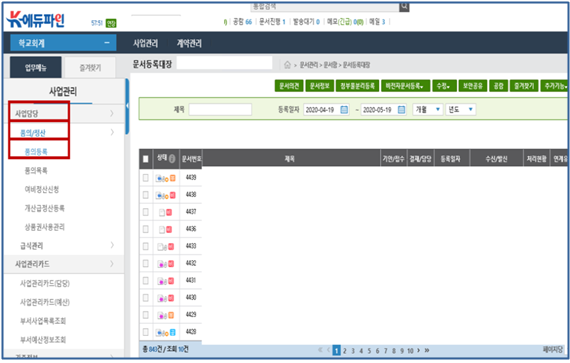Click the magnifier icon next to 통합검색
The height and width of the screenshot is (363, 570).
coord(404,6)
